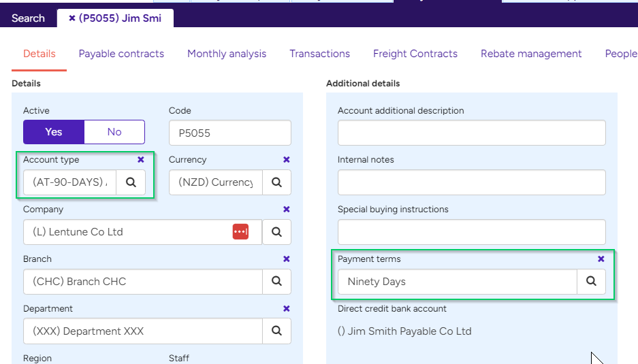Open the Rebate management tab
Screen dimensions: 638x364
[x=531, y=54]
